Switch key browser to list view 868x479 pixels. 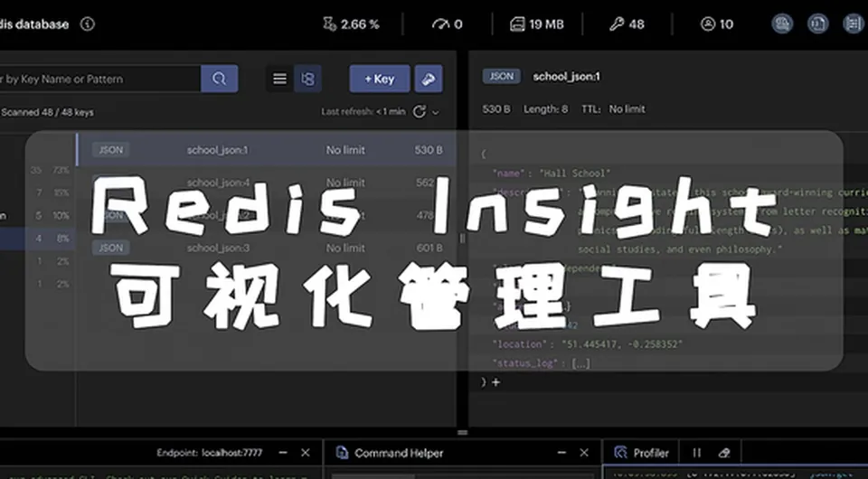click(x=279, y=79)
